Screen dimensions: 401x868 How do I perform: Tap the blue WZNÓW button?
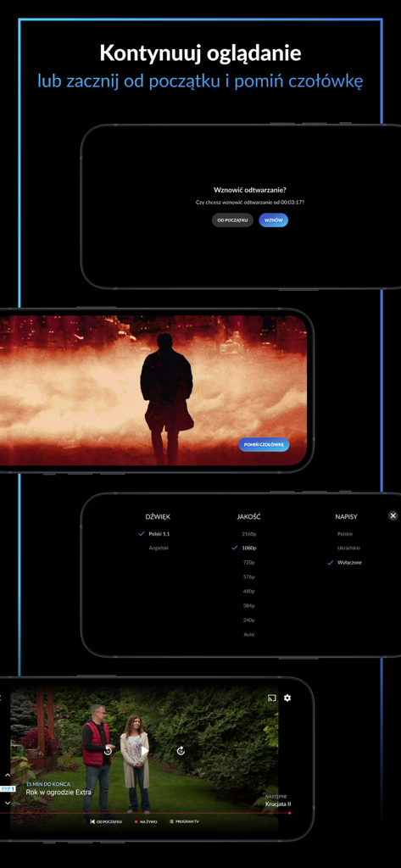(x=274, y=220)
